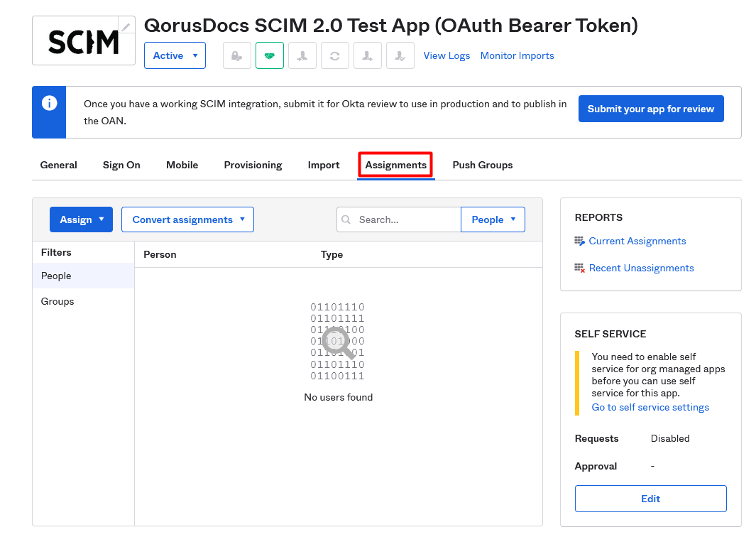This screenshot has width=756, height=537.
Task: Click Submit your app for review
Action: pyautogui.click(x=651, y=109)
